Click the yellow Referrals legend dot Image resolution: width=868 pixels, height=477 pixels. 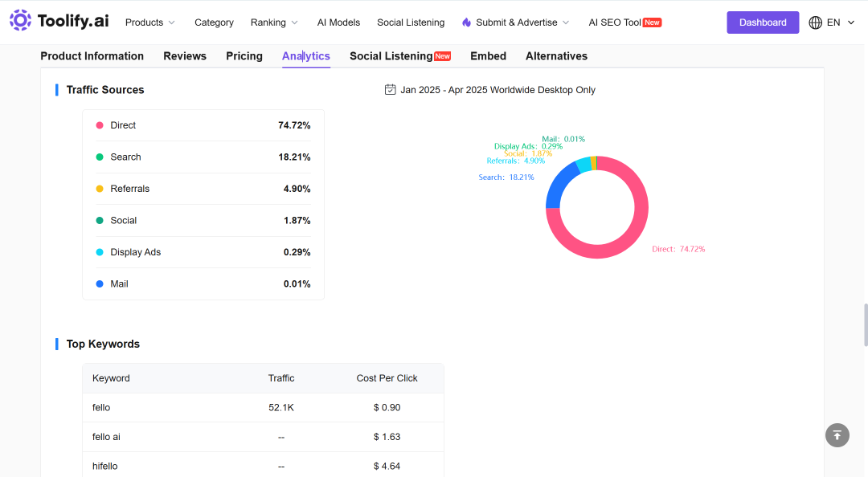[100, 189]
